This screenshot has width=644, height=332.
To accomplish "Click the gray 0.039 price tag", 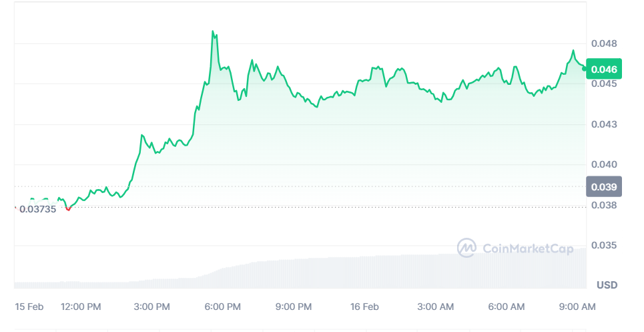I will coord(604,187).
